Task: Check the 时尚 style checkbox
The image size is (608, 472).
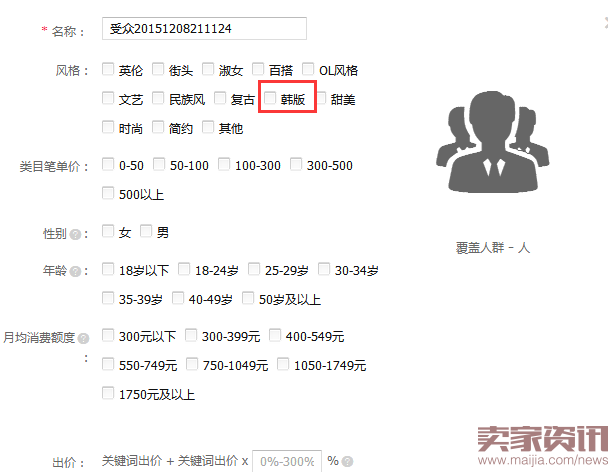Action: (108, 127)
